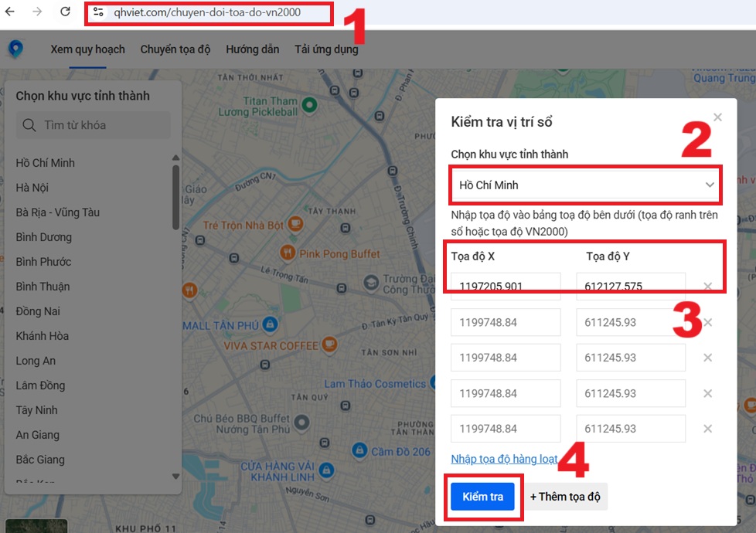Click VIVA STAR COFFEE map marker
Screen dimensions: 756x533
coord(329,344)
